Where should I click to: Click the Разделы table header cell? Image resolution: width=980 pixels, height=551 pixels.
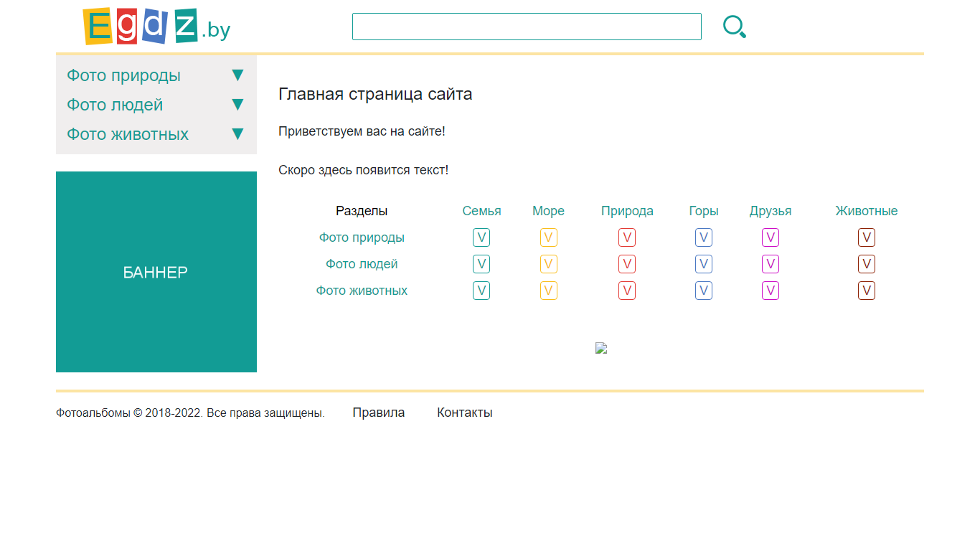tap(362, 211)
